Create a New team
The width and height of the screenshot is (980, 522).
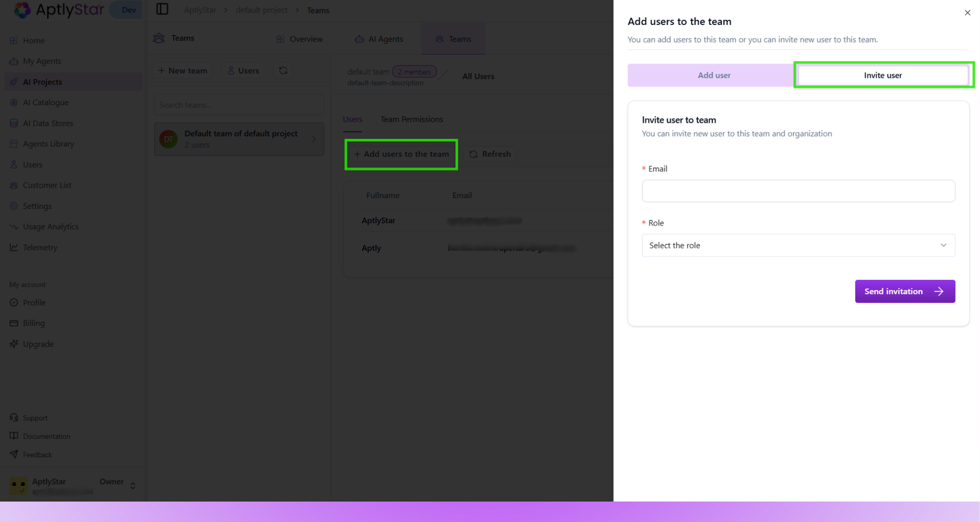tap(182, 70)
